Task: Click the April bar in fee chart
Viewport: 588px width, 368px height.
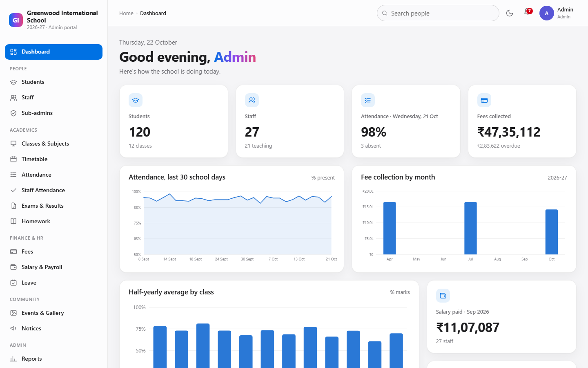Action: pyautogui.click(x=390, y=228)
